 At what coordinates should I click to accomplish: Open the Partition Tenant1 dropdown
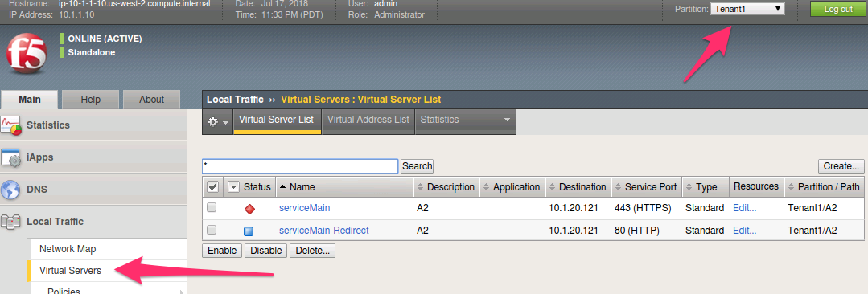[747, 9]
